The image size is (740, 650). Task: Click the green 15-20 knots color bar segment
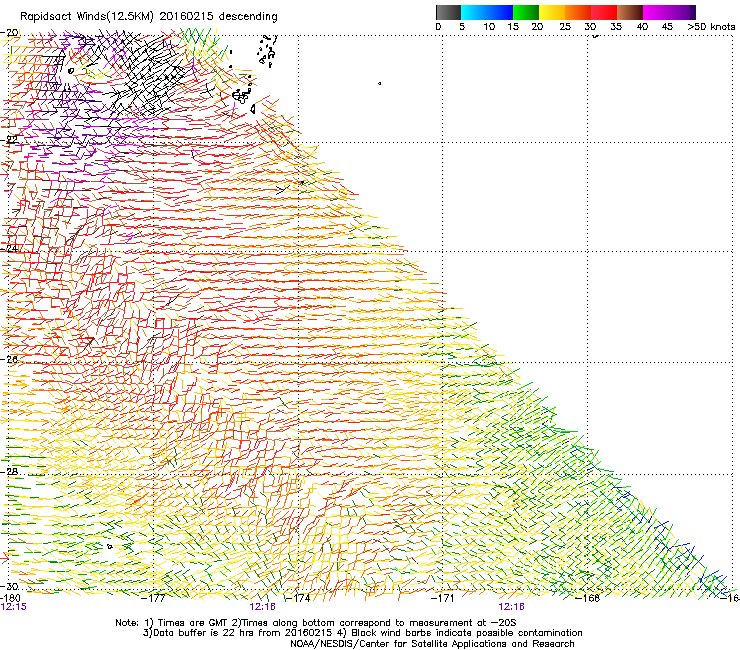pyautogui.click(x=526, y=12)
